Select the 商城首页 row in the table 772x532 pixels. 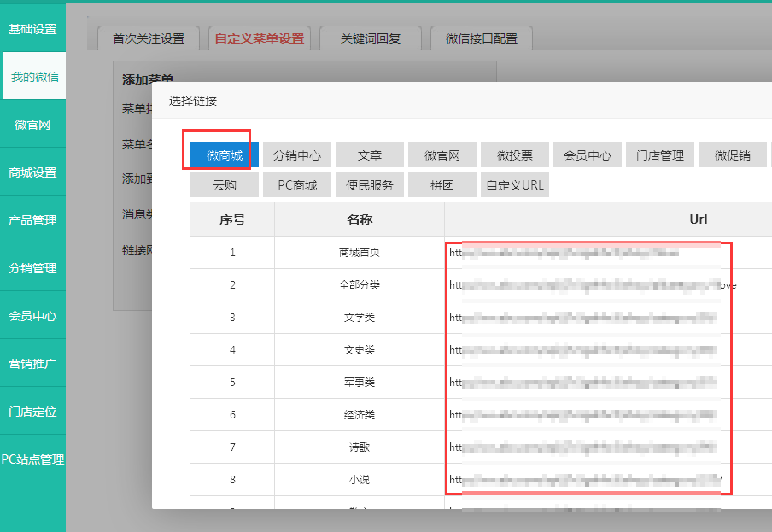tap(360, 253)
